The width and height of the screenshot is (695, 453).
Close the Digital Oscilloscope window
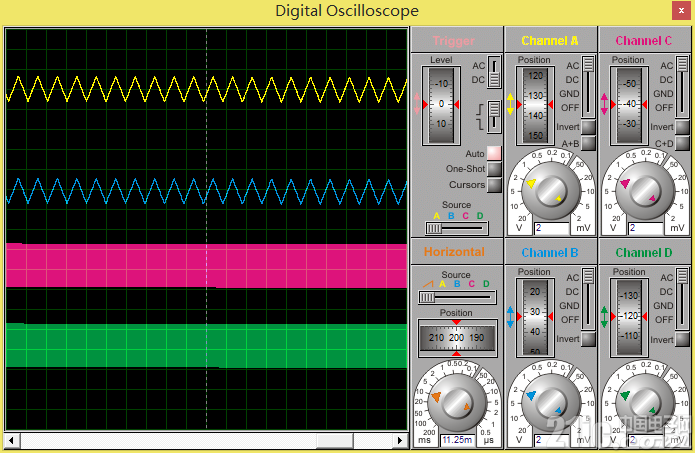coord(681,11)
